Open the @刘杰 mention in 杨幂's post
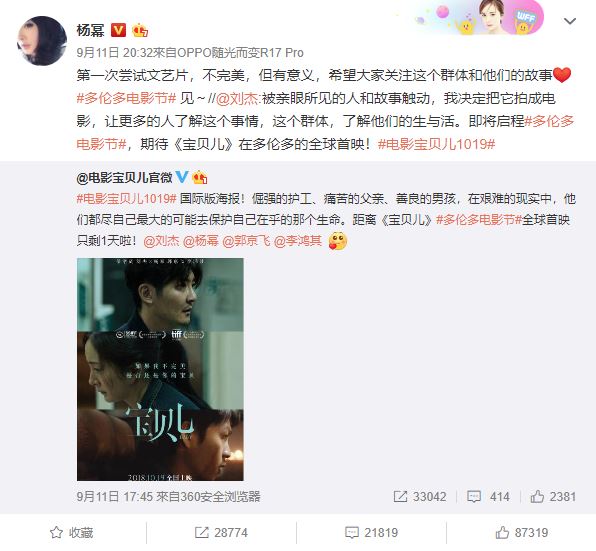596x551 pixels. point(237,98)
